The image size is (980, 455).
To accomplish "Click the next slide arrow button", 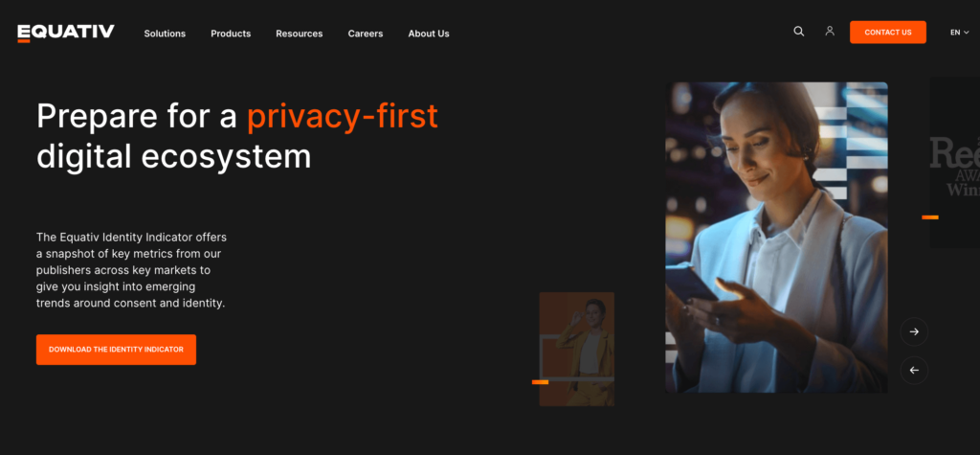I will [914, 331].
